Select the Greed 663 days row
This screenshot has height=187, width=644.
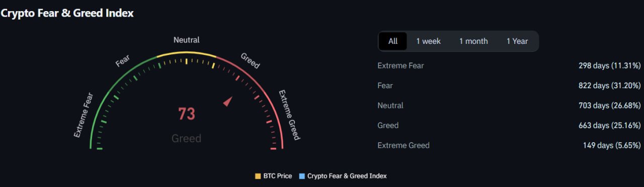[x=509, y=126]
